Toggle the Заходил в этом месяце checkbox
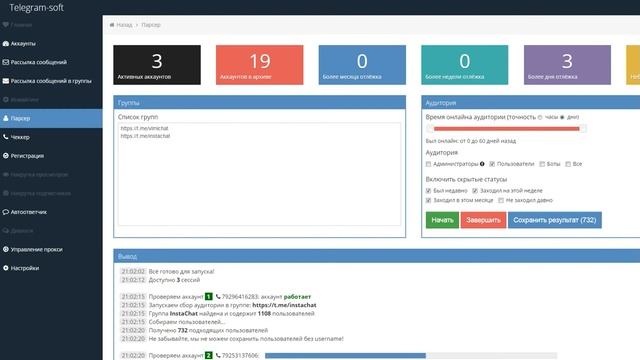Viewport: 640px width, 360px height. tap(428, 200)
